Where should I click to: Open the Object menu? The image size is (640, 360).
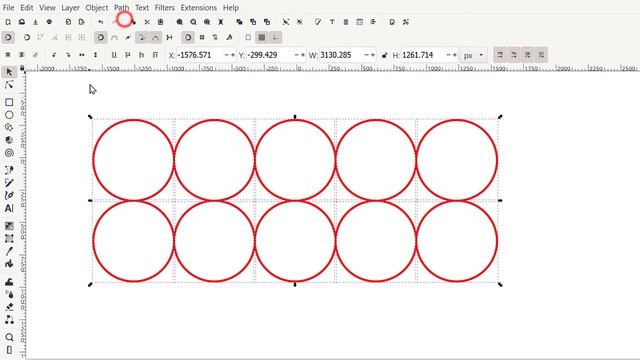pyautogui.click(x=97, y=7)
